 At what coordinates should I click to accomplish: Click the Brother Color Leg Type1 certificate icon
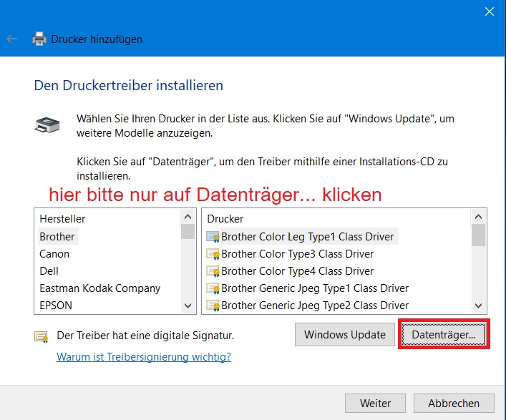click(213, 237)
